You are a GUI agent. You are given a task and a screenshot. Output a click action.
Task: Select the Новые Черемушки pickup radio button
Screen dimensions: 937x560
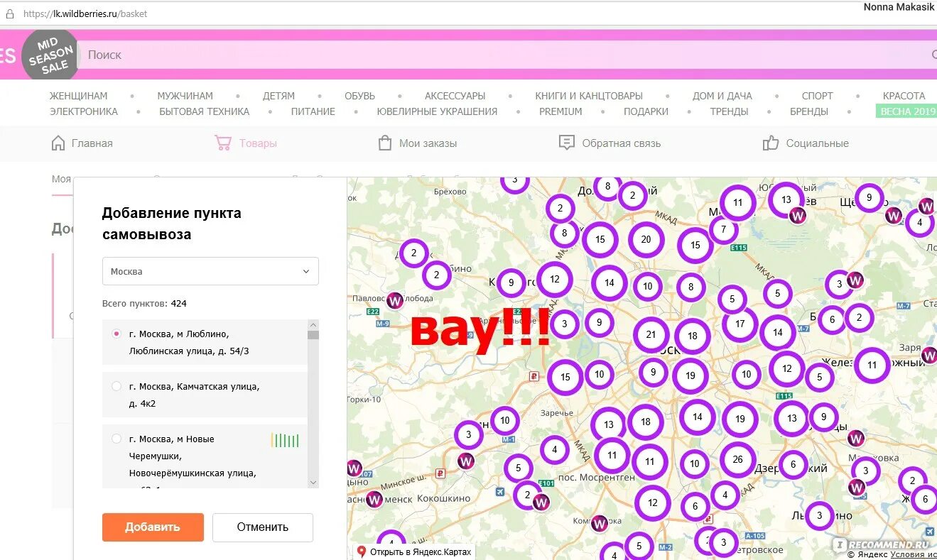pos(117,439)
